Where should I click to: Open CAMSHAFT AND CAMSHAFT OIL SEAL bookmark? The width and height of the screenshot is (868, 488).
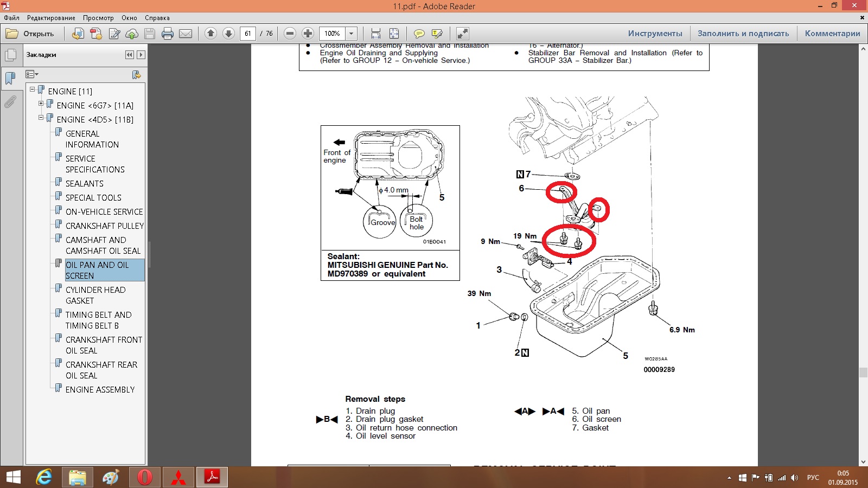[x=103, y=245]
